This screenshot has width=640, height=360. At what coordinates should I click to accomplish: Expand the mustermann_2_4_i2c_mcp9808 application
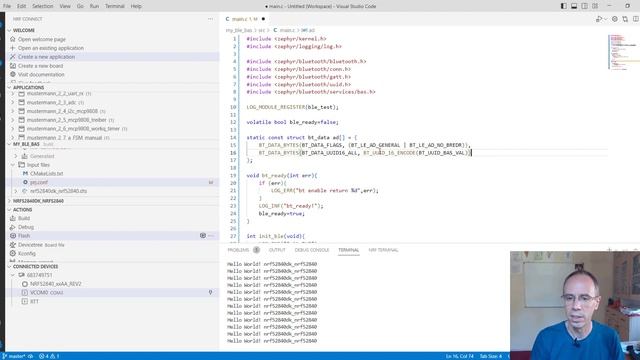tap(13, 111)
